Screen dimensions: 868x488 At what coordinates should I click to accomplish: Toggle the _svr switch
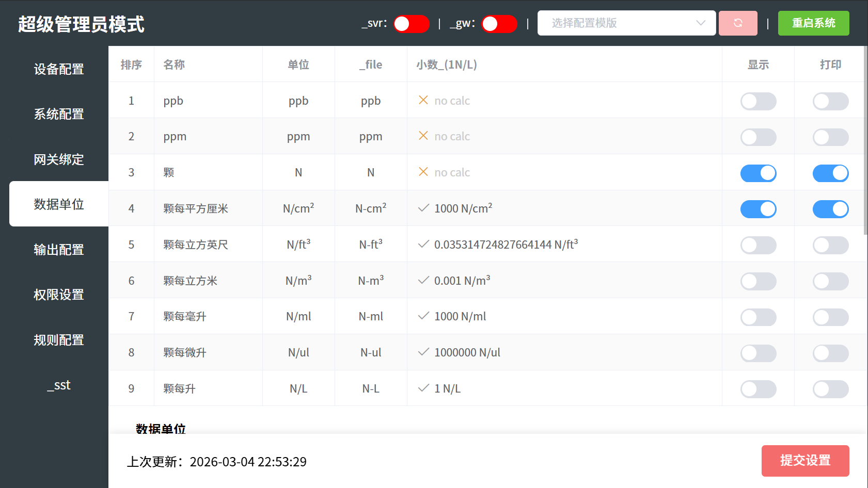coord(411,24)
